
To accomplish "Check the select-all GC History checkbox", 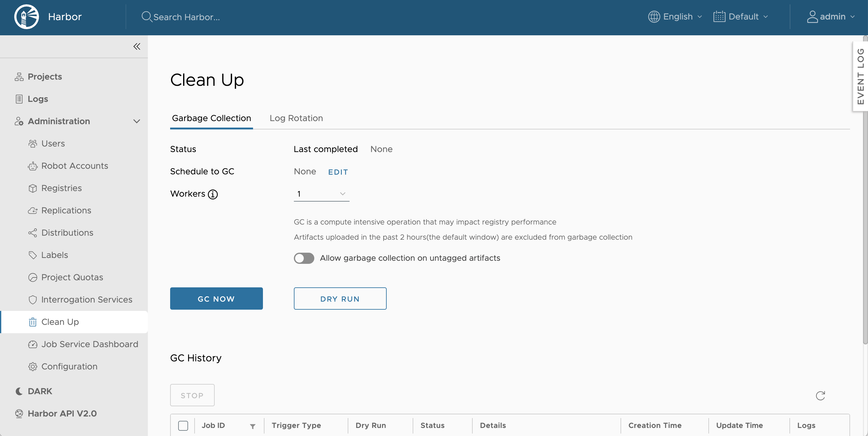I will coord(183,425).
